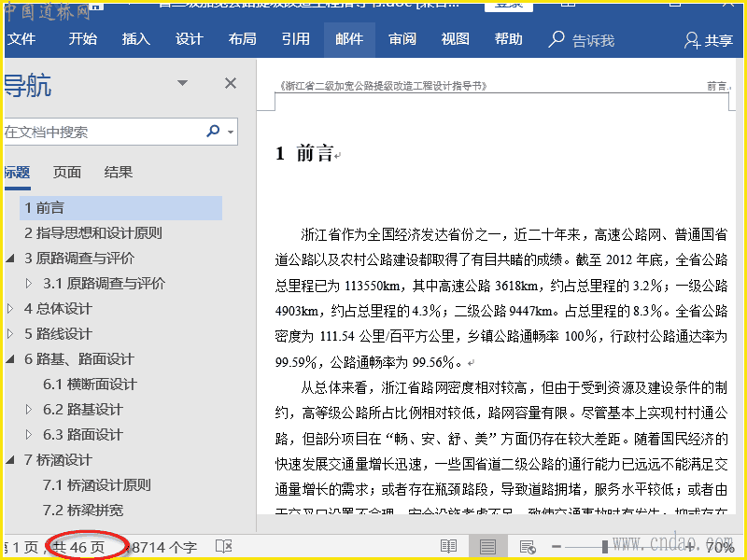Close the 导航 navigation pane
The width and height of the screenshot is (747, 560).
[231, 83]
